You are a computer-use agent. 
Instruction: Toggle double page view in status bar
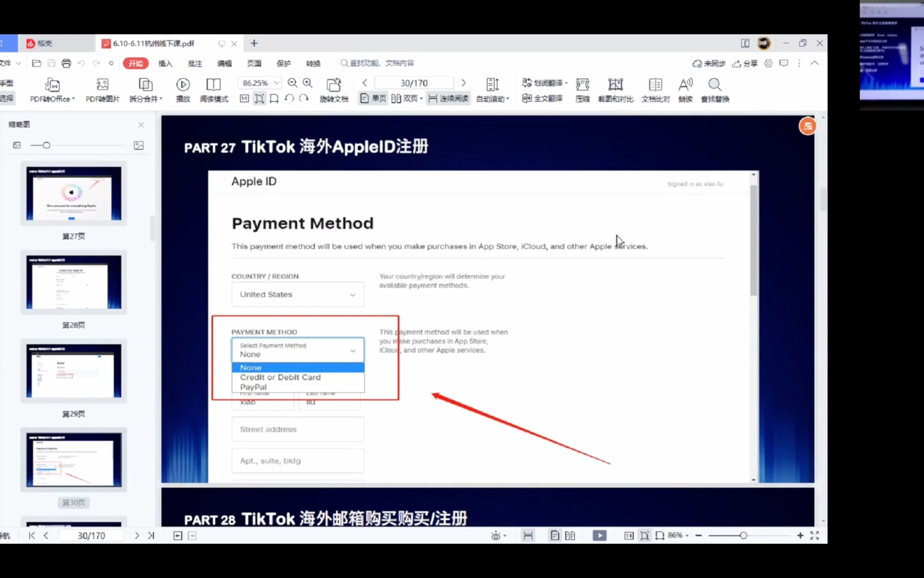pos(570,536)
